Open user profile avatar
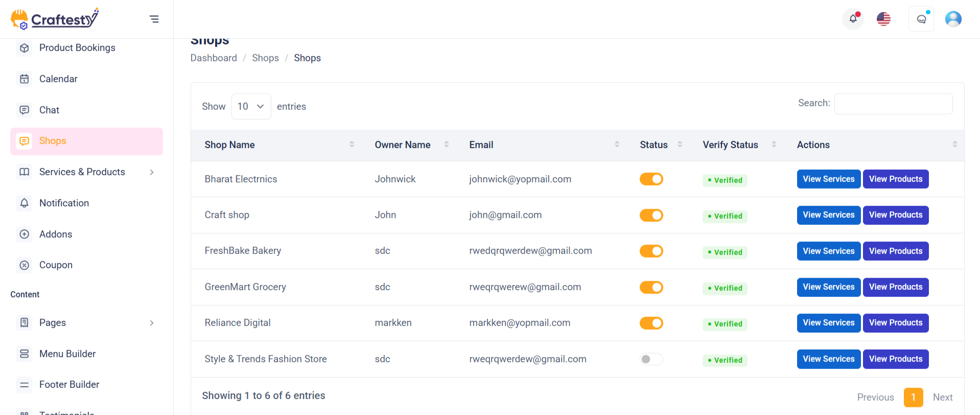Screen dimensions: 980x415 pos(953,19)
